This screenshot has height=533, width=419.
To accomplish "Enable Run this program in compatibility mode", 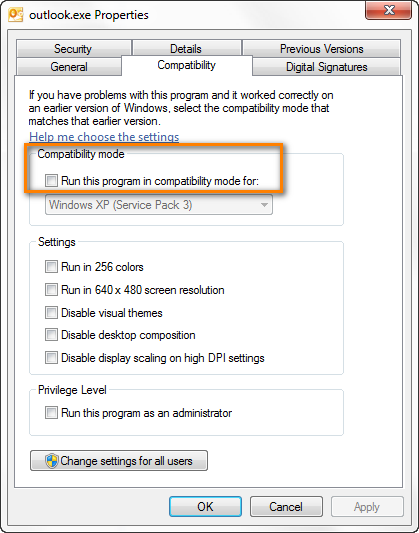I will pos(51,180).
